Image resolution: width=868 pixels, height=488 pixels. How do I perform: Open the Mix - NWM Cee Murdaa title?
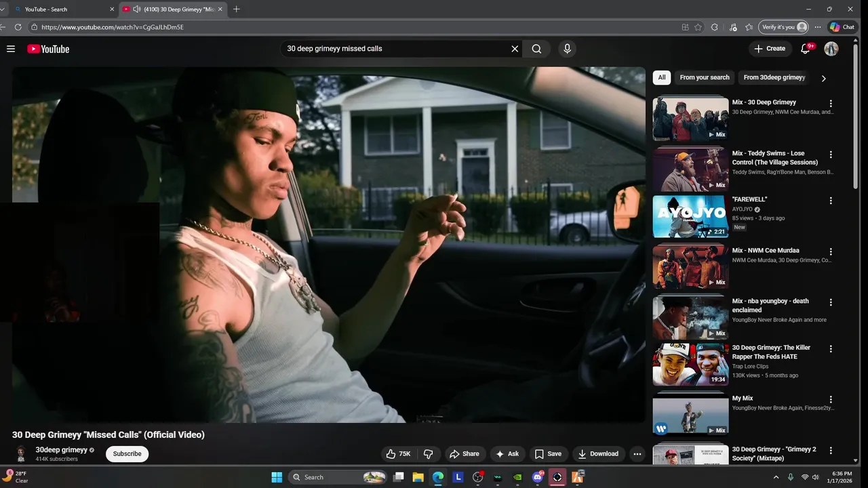coord(766,251)
